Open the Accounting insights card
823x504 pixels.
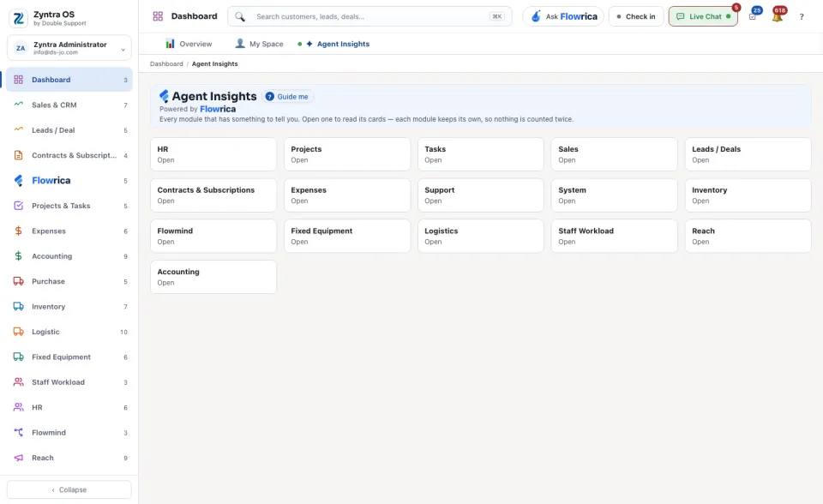point(213,277)
